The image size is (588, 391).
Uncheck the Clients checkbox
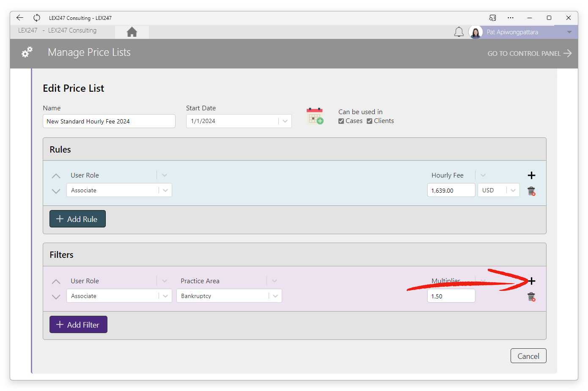pos(369,121)
